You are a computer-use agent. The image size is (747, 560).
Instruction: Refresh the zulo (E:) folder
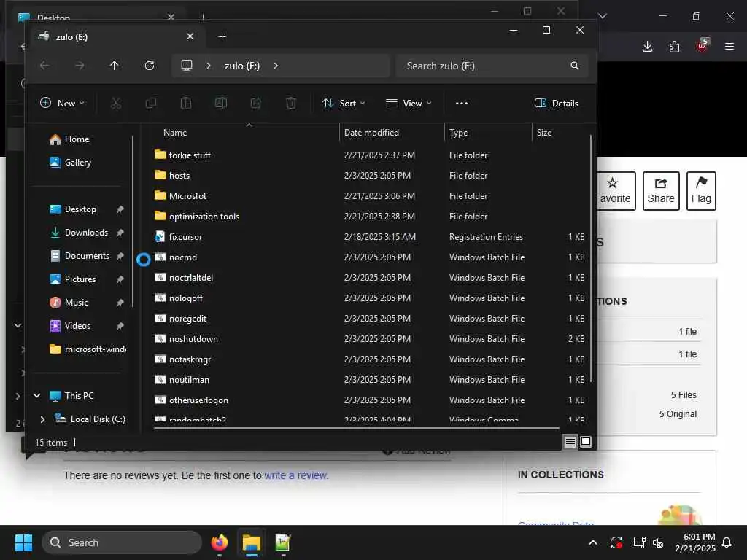pos(150,66)
